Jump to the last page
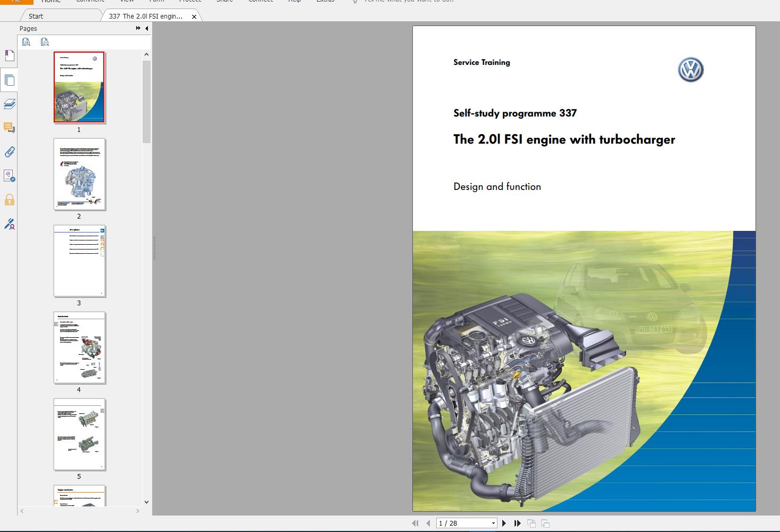The height and width of the screenshot is (532, 780). click(x=517, y=523)
